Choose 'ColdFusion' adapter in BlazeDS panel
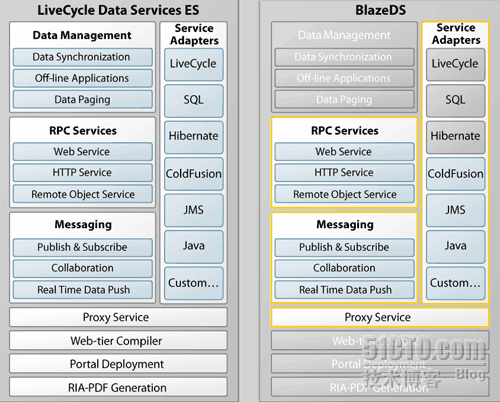Screen dimensions: 500x402 [456, 174]
